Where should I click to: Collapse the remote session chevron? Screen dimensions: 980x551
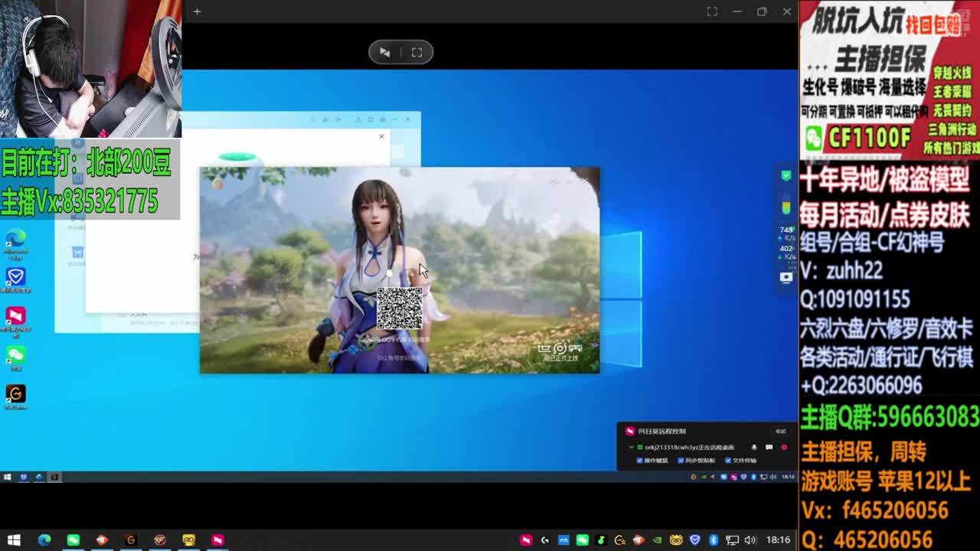[631, 447]
